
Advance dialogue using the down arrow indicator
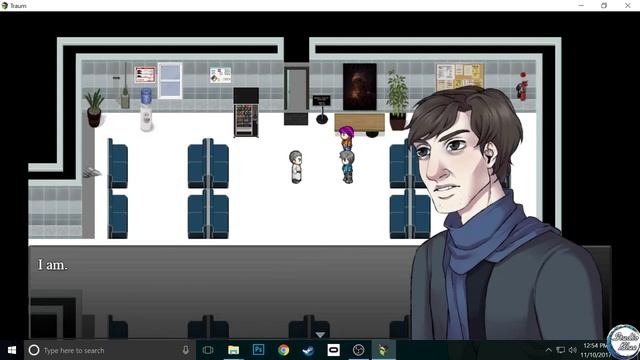[x=320, y=335]
